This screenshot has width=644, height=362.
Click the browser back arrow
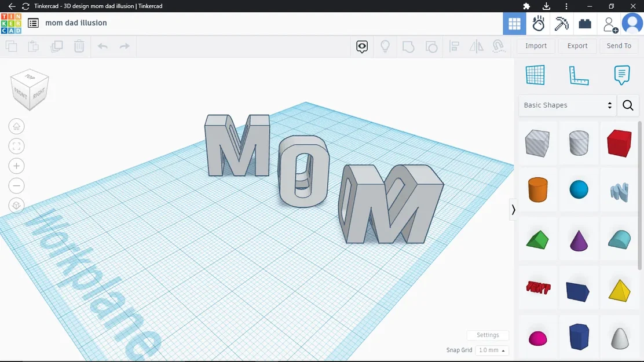point(12,6)
